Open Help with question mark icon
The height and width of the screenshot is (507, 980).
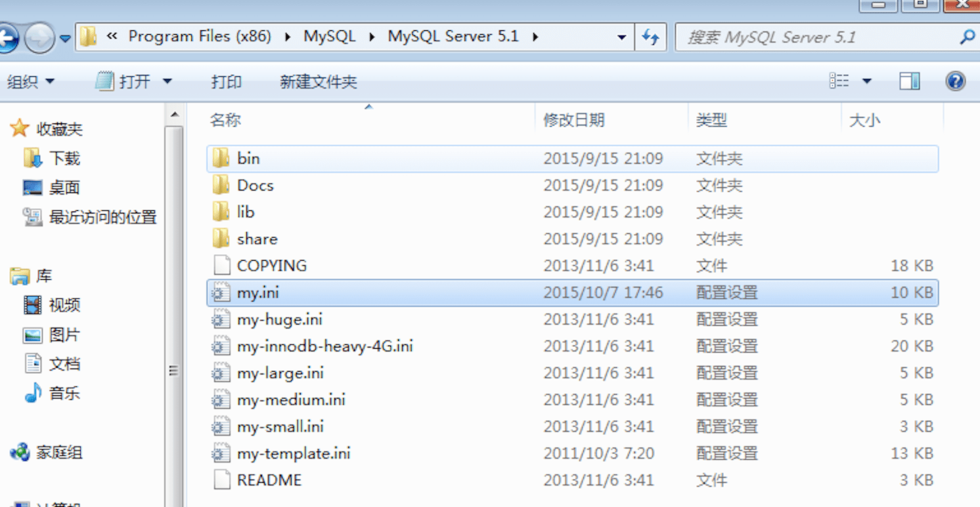955,81
